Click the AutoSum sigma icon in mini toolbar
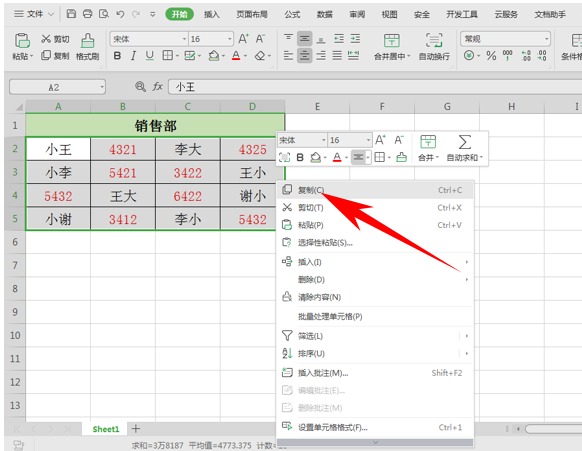Viewport: 582px width, 451px height. coord(465,142)
